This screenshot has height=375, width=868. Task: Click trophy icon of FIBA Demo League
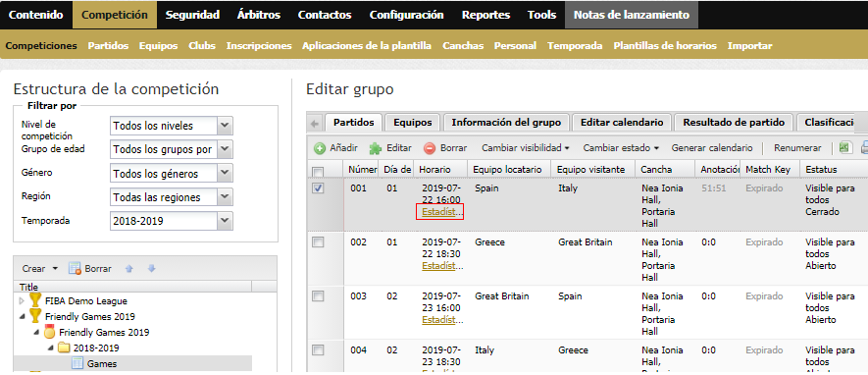35,300
